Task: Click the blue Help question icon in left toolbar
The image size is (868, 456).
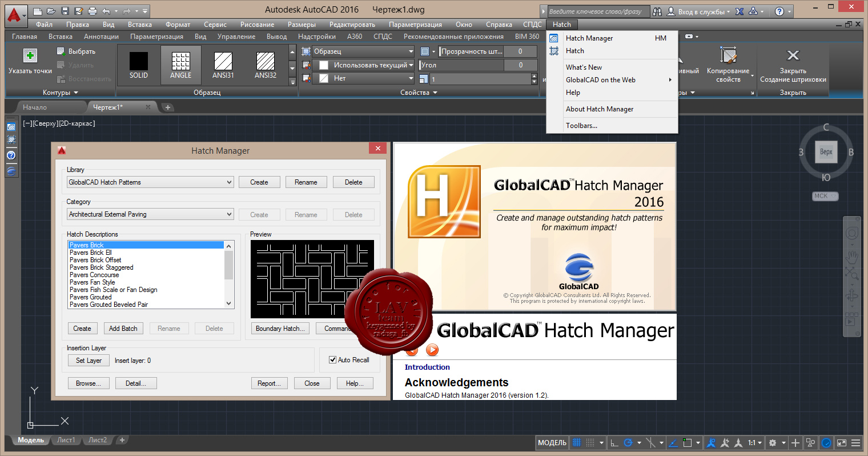Action: coord(11,155)
